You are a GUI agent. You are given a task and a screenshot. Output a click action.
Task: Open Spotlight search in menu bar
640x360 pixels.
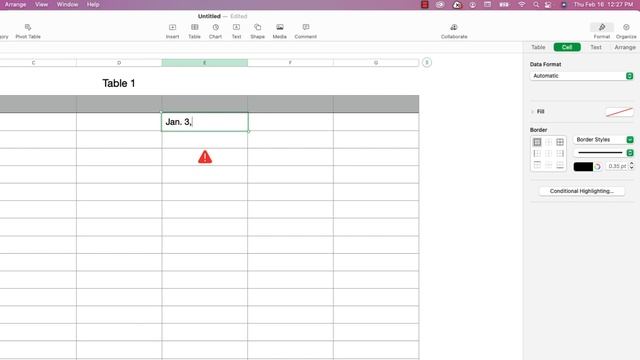[x=536, y=4]
